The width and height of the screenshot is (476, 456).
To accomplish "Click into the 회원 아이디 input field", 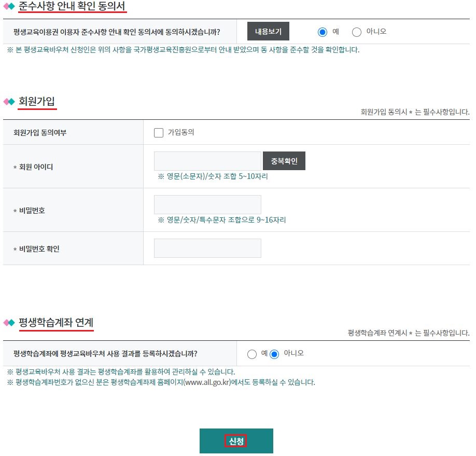I will pos(207,161).
